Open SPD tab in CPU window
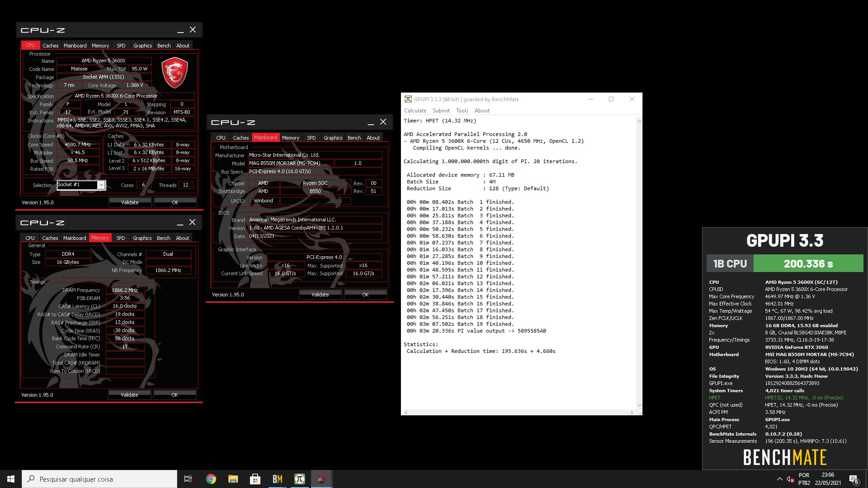Image resolution: width=868 pixels, height=488 pixels. coord(121,46)
